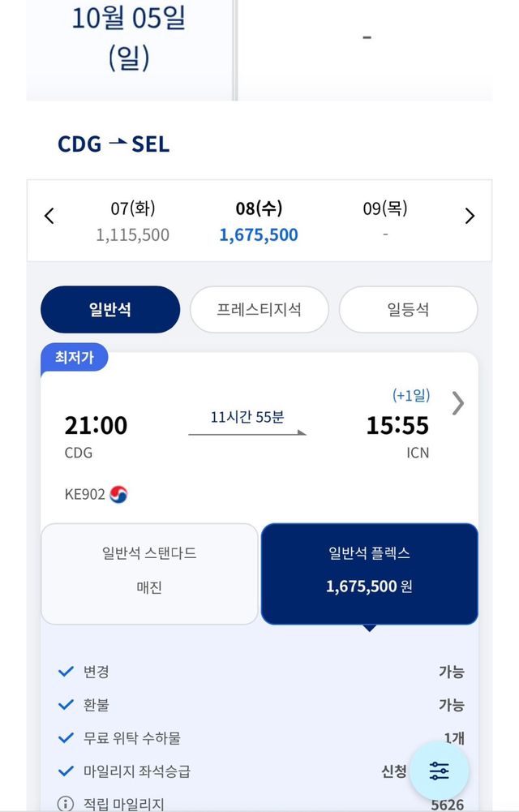Expand KE902 flight details chevron
Image resolution: width=519 pixels, height=812 pixels.
[458, 403]
